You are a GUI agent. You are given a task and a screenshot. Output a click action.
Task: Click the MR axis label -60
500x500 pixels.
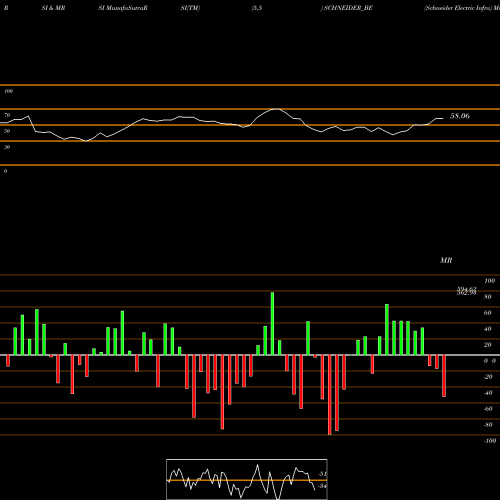[x=488, y=409]
